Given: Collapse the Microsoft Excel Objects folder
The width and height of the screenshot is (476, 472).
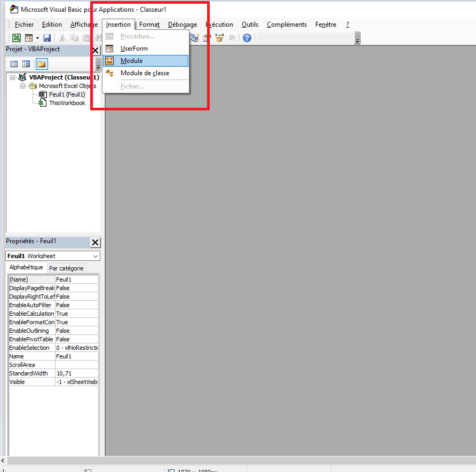Looking at the screenshot, I should click(23, 86).
